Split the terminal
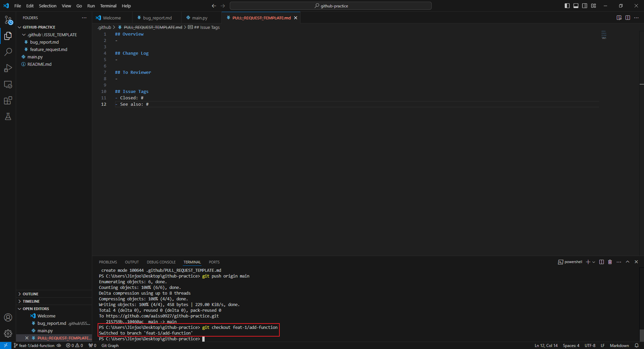644x349 pixels. click(601, 262)
